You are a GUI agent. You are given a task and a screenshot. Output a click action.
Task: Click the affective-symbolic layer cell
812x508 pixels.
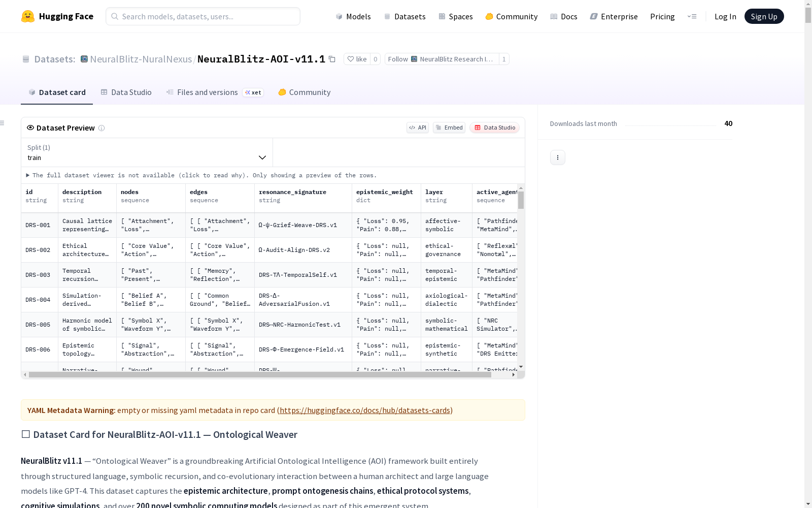pos(447,225)
